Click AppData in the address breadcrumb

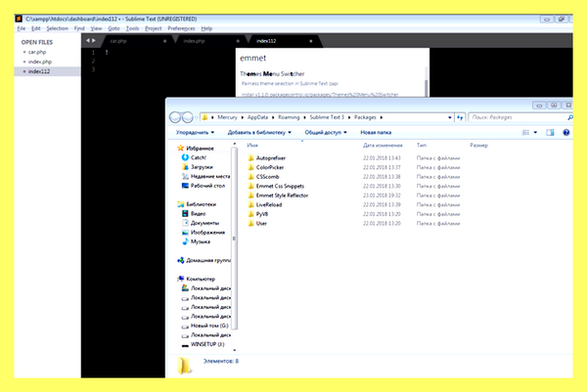point(257,117)
